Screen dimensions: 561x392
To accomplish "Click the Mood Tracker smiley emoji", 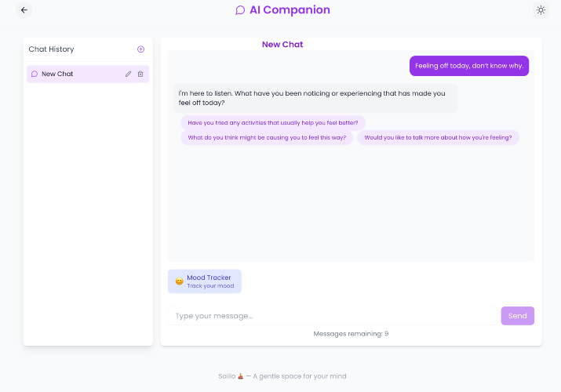I will (179, 281).
